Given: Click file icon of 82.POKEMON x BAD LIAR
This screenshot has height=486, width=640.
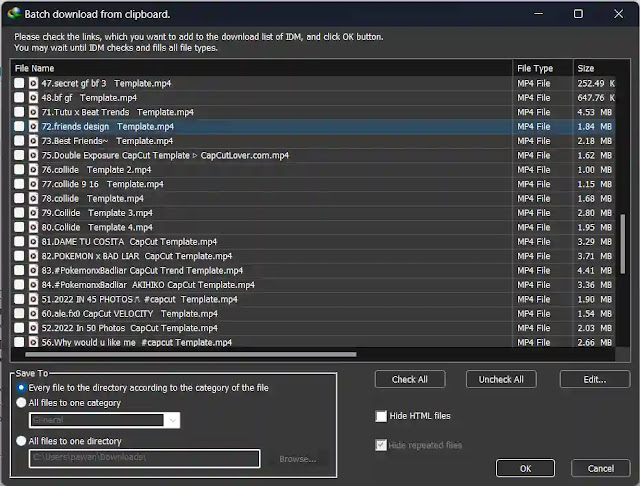Looking at the screenshot, I should click(x=33, y=256).
